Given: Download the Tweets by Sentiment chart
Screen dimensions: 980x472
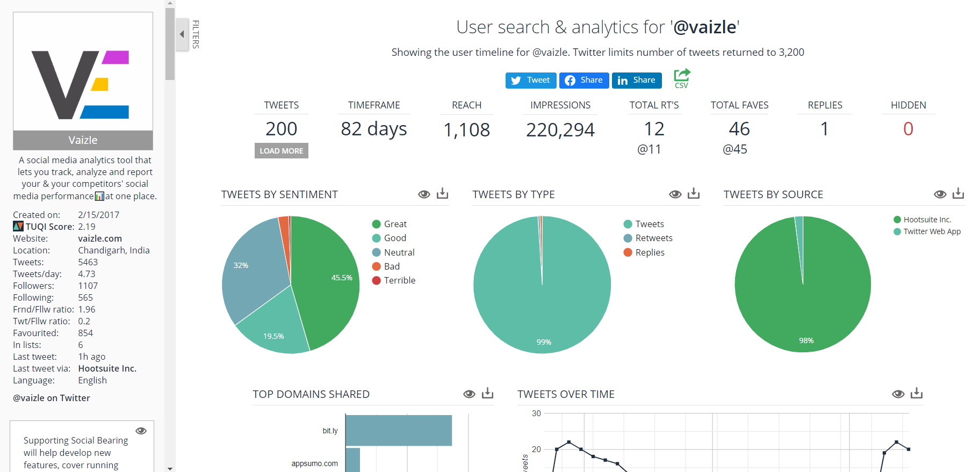Looking at the screenshot, I should tap(443, 193).
